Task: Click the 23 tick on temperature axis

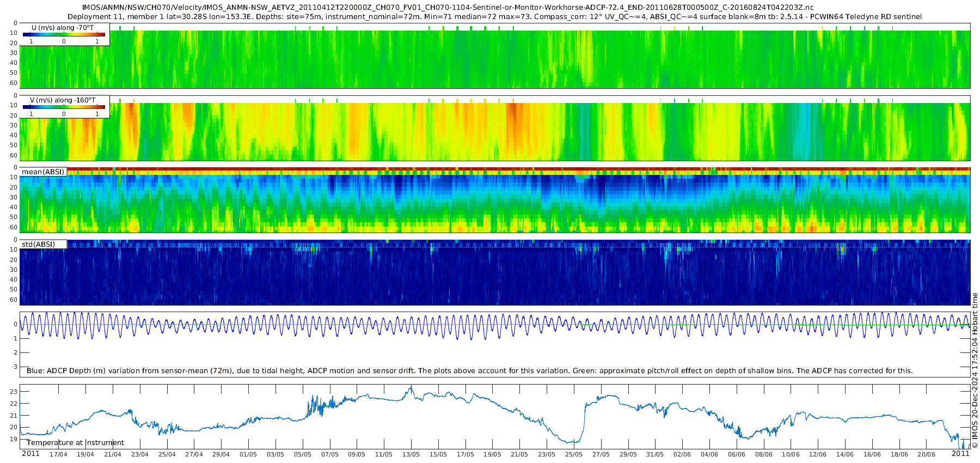Action: [x=14, y=392]
